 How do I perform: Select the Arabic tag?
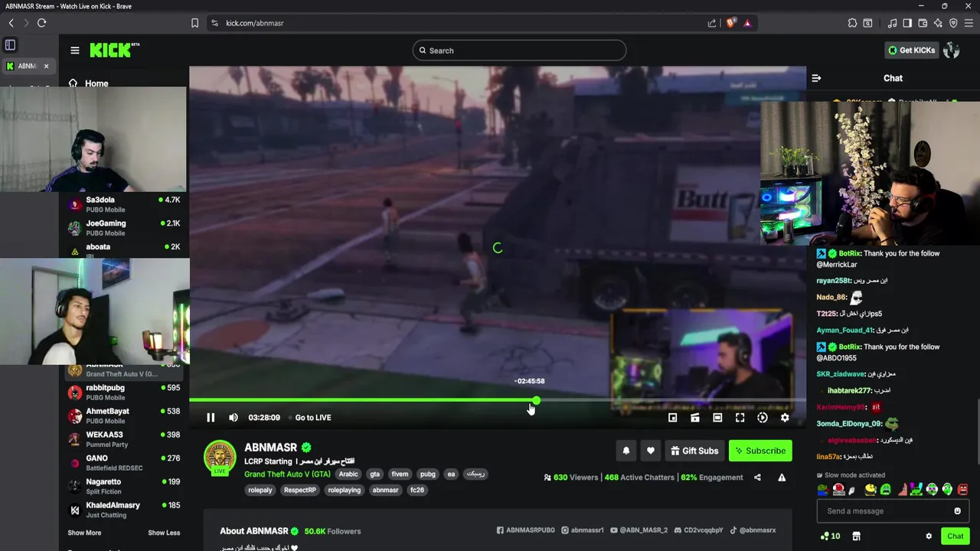[348, 474]
